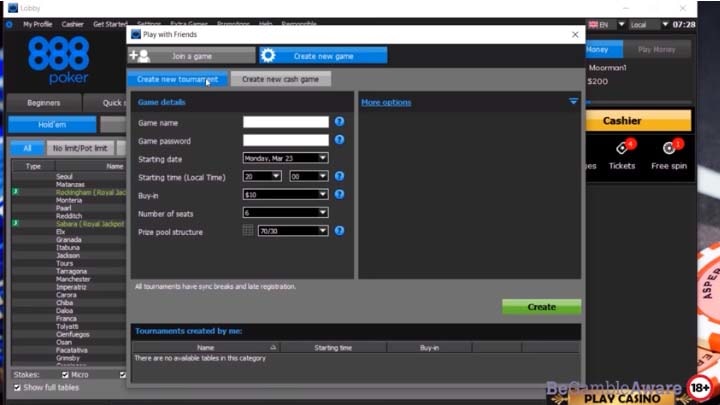This screenshot has width=720, height=405.
Task: Open the Starting date dropdown
Action: click(285, 158)
